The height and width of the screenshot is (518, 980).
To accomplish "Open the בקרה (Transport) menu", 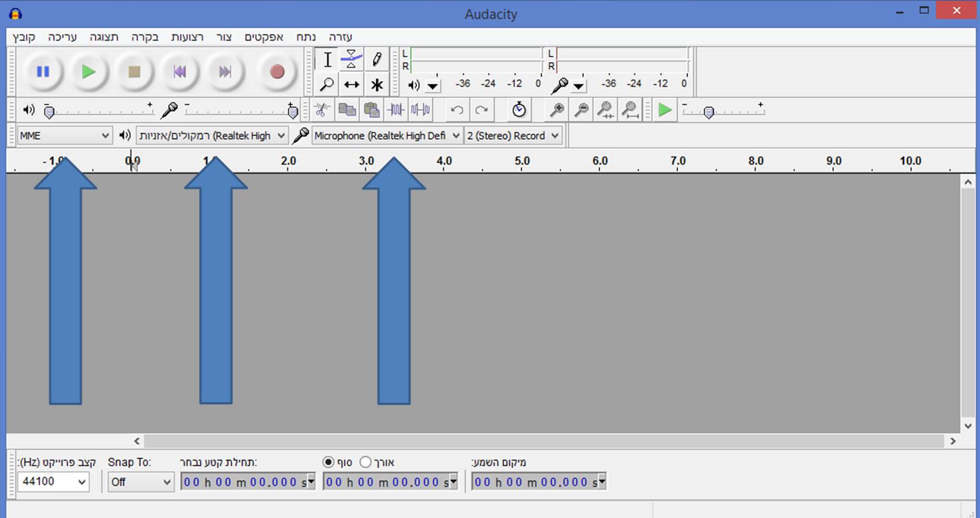I will pyautogui.click(x=145, y=37).
